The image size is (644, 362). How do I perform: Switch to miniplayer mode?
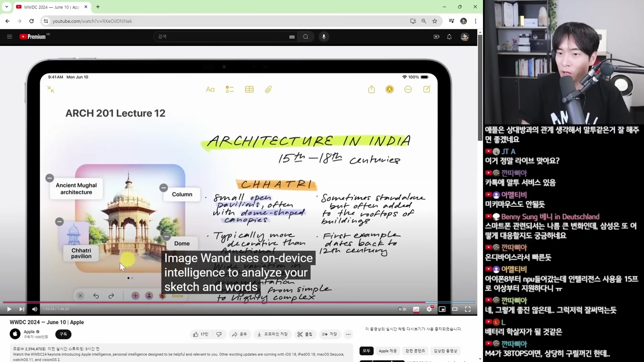[442, 309]
